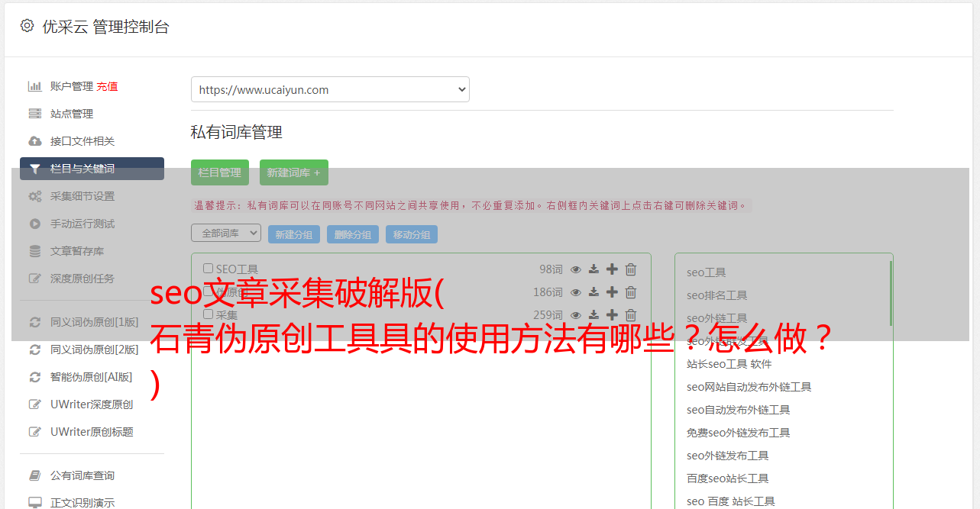The image size is (980, 509).
Task: Click the play circle icon for 手动运行测试
Action: coord(34,224)
